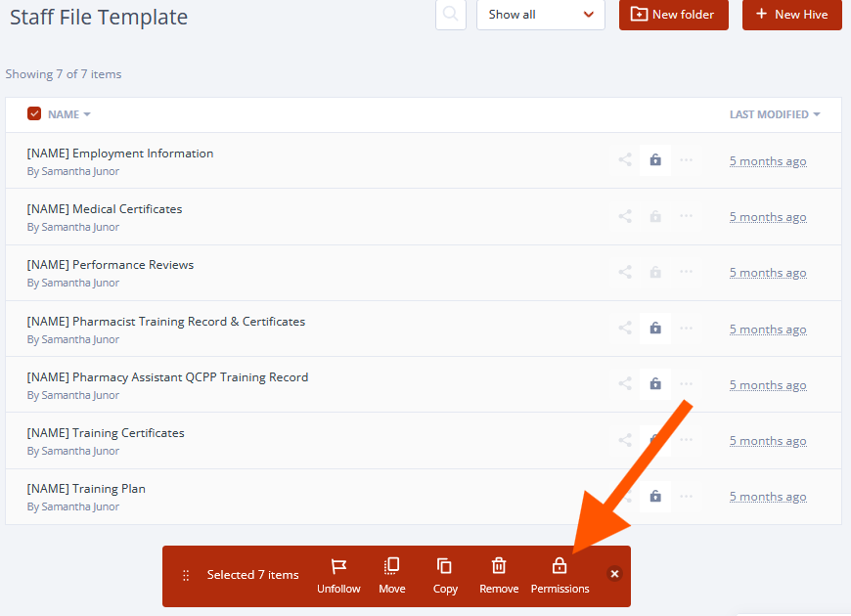Click Unfollow in the selection bar
851x616 pixels.
click(338, 576)
